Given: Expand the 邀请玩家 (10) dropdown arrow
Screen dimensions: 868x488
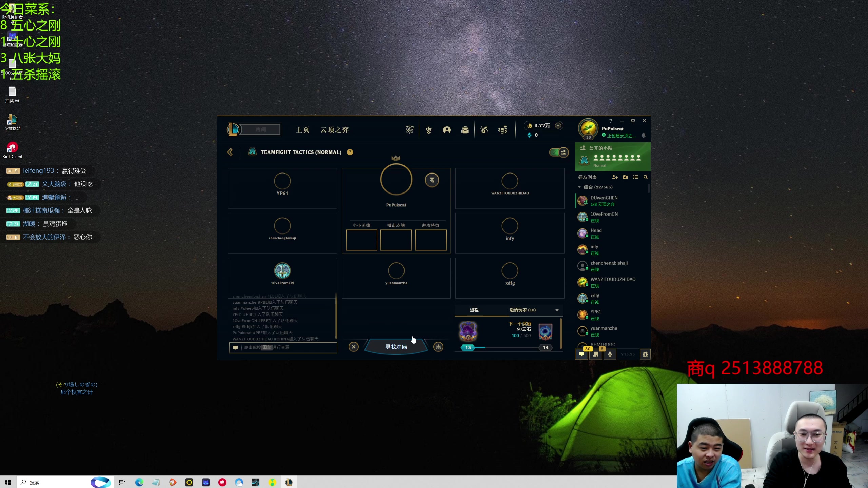Looking at the screenshot, I should [557, 310].
